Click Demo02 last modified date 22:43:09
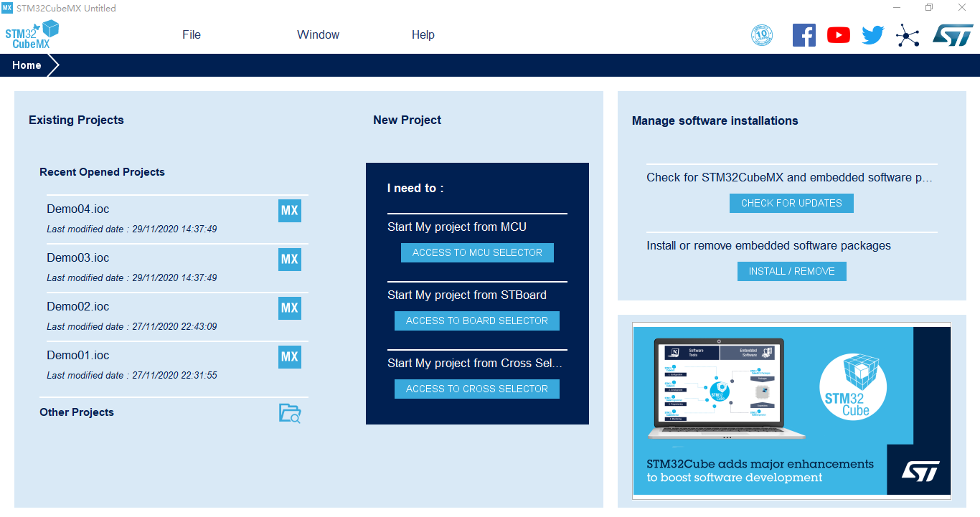 [132, 327]
